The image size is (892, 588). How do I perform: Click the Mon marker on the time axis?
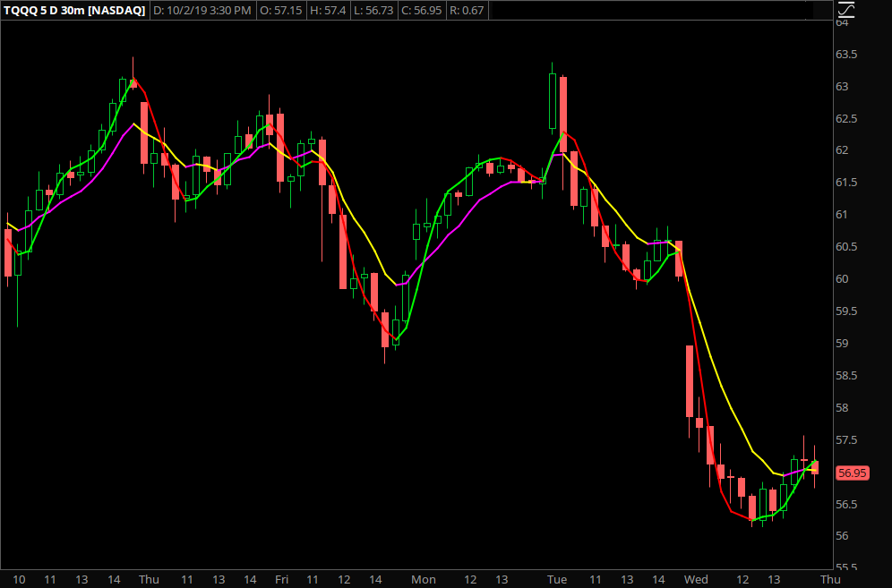click(423, 579)
